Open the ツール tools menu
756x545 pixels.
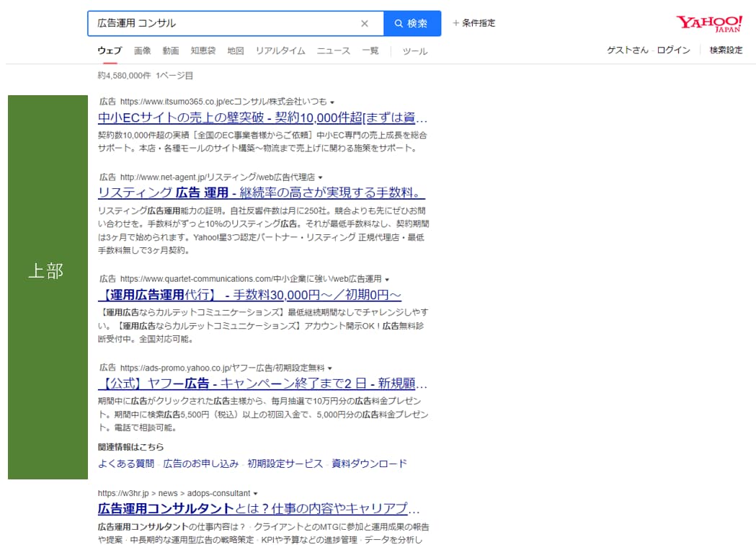point(414,51)
